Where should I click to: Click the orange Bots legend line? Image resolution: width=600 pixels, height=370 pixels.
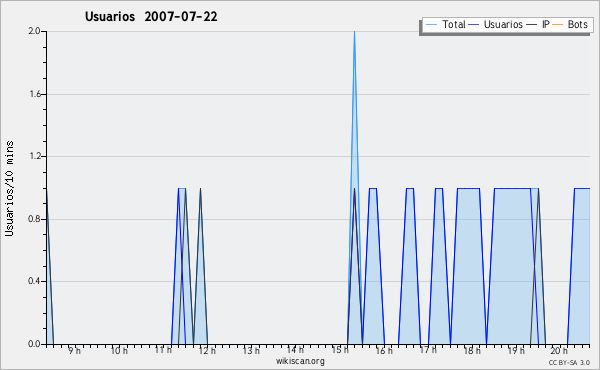click(558, 25)
